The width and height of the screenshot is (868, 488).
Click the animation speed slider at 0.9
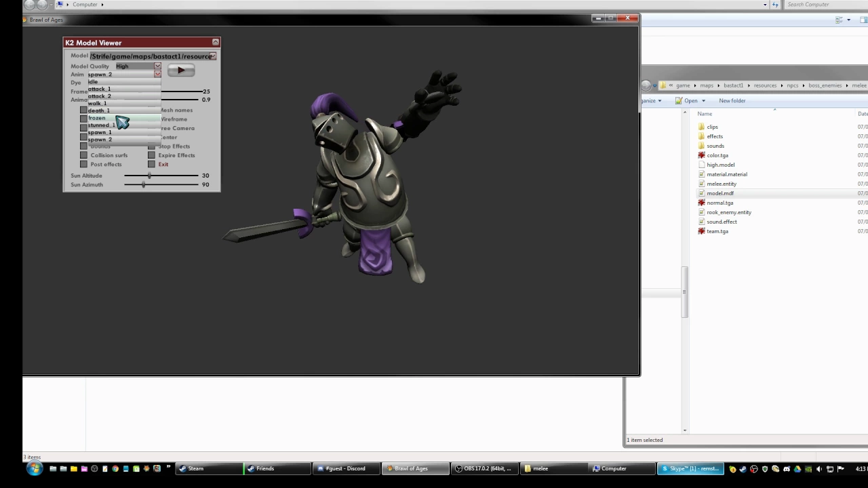pos(181,100)
